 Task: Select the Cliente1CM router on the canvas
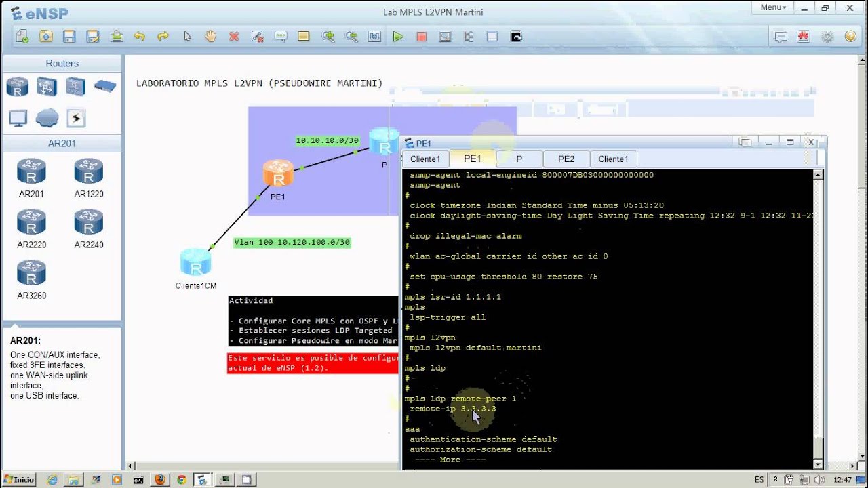point(196,263)
